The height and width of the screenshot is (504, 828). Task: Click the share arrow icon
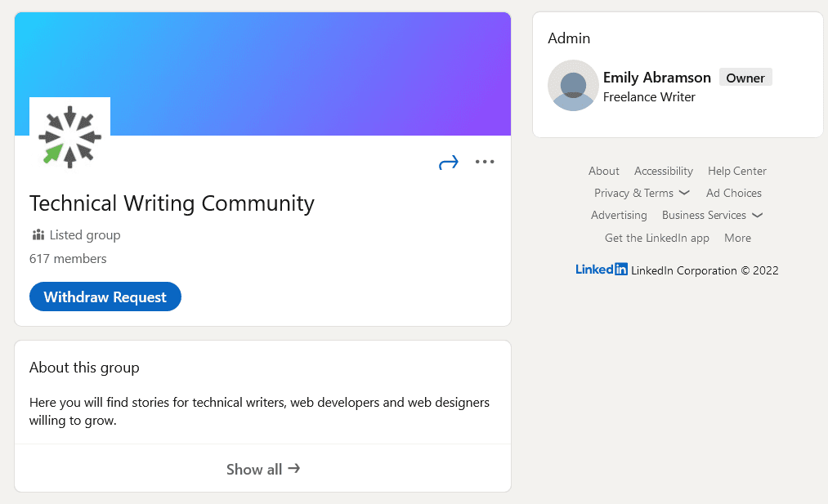coord(449,163)
